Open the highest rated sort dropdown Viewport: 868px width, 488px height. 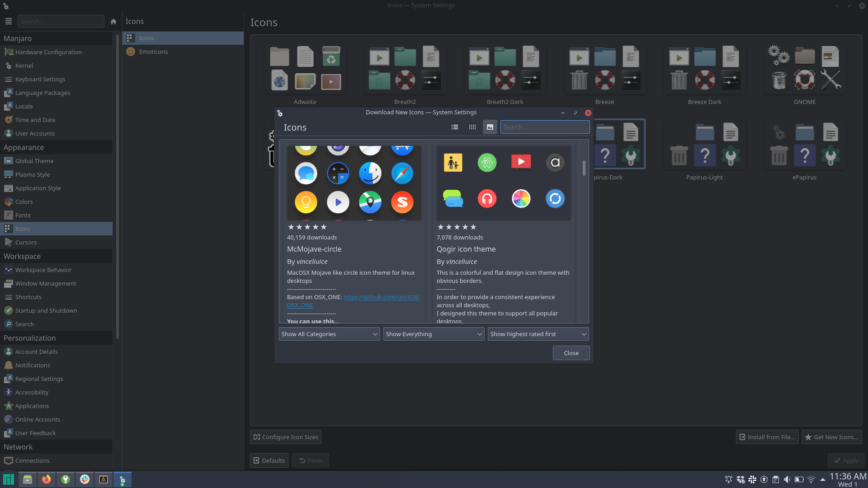tap(538, 334)
